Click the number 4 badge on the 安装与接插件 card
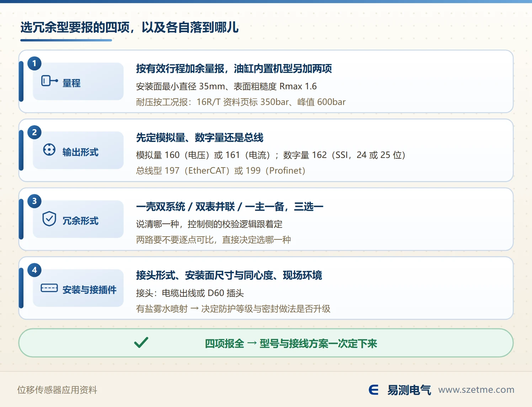Image resolution: width=532 pixels, height=407 pixels. coord(34,270)
